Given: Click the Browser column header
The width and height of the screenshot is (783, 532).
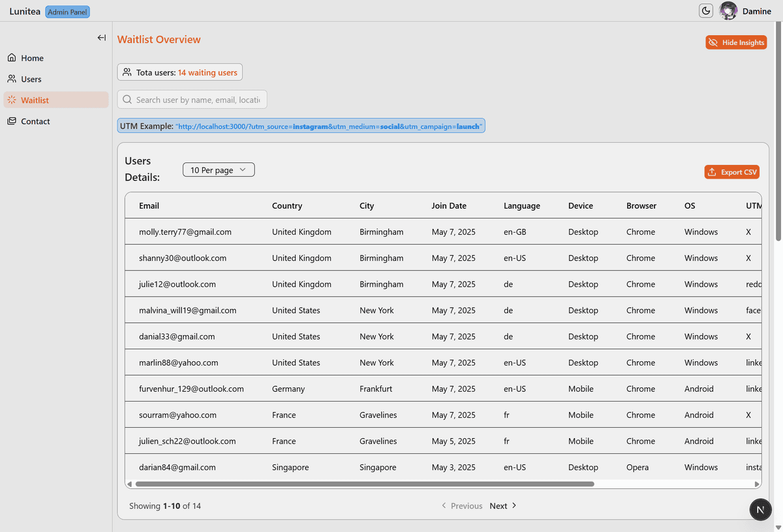Looking at the screenshot, I should (641, 206).
